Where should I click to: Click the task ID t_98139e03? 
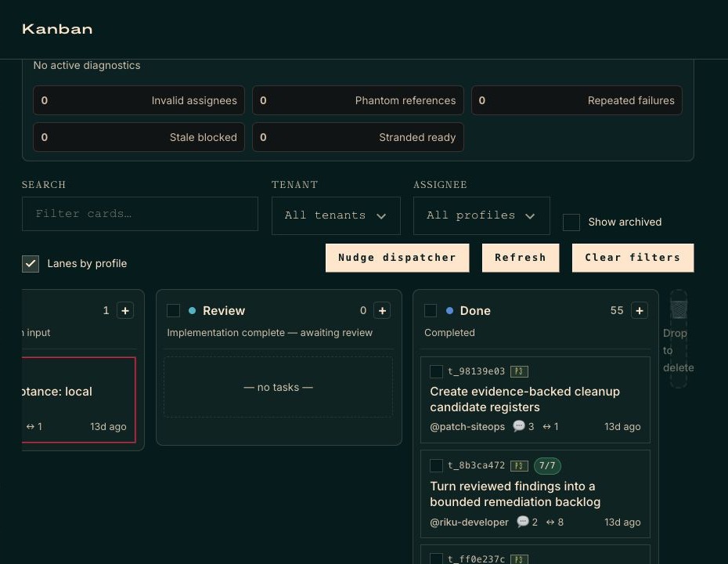476,371
